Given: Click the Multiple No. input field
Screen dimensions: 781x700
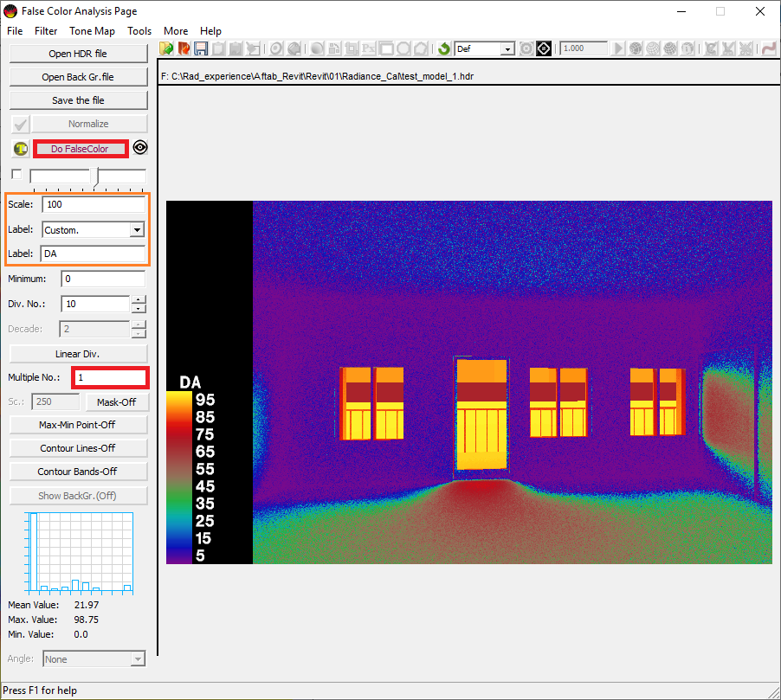Looking at the screenshot, I should pos(111,377).
